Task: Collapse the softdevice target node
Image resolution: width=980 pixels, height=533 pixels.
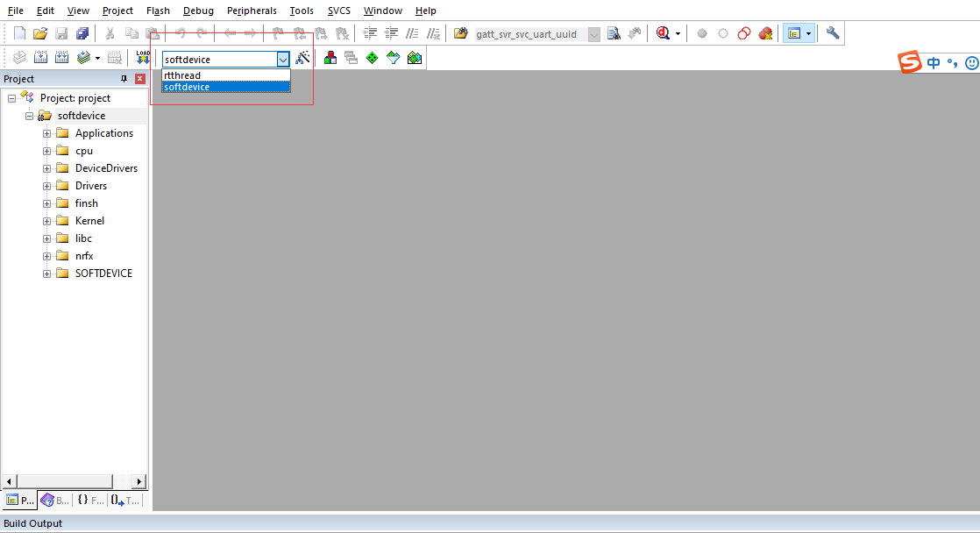Action: [x=30, y=116]
